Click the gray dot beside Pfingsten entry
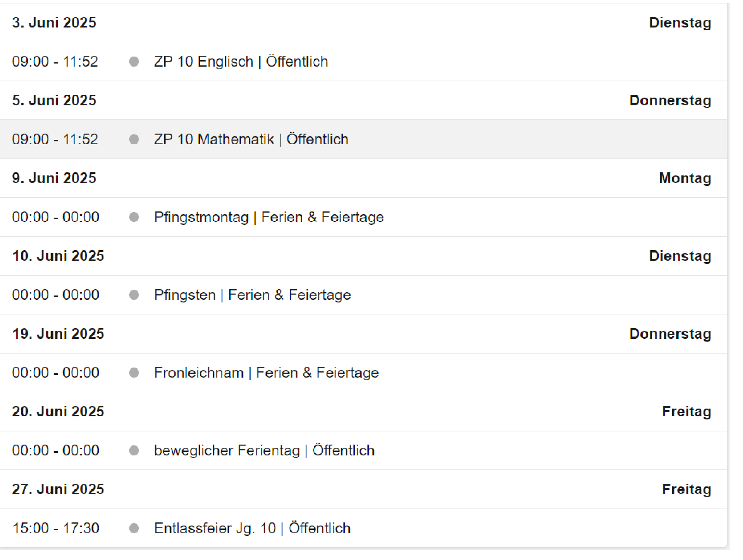743x560 pixels. (x=134, y=295)
